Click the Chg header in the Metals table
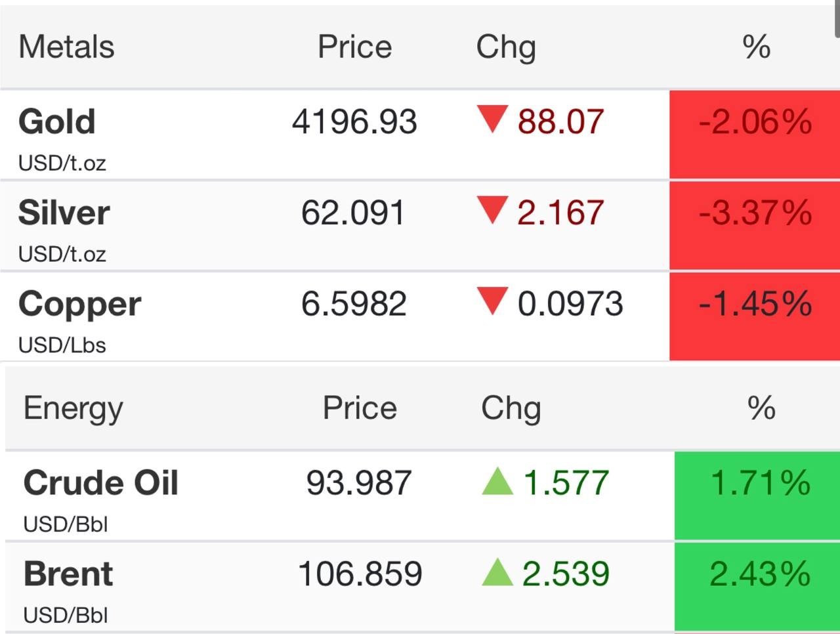 click(x=506, y=47)
